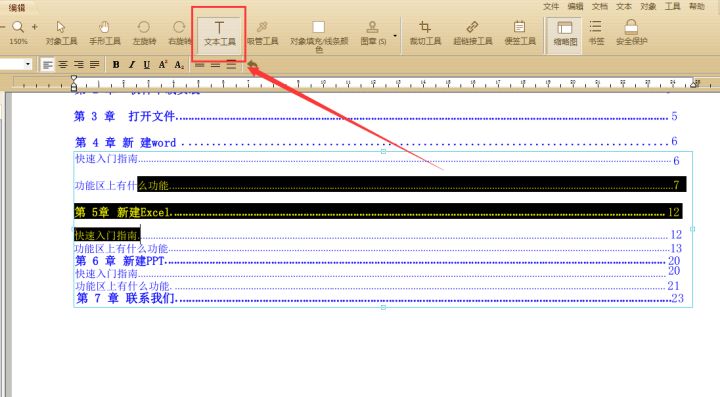Expand the 图章 stamp dropdown arrow
Viewport: 720px width, 397px height.
(395, 35)
